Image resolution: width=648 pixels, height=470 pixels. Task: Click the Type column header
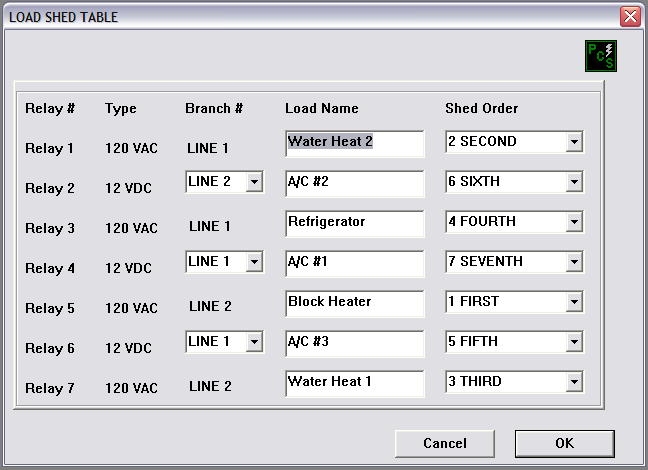click(x=121, y=109)
